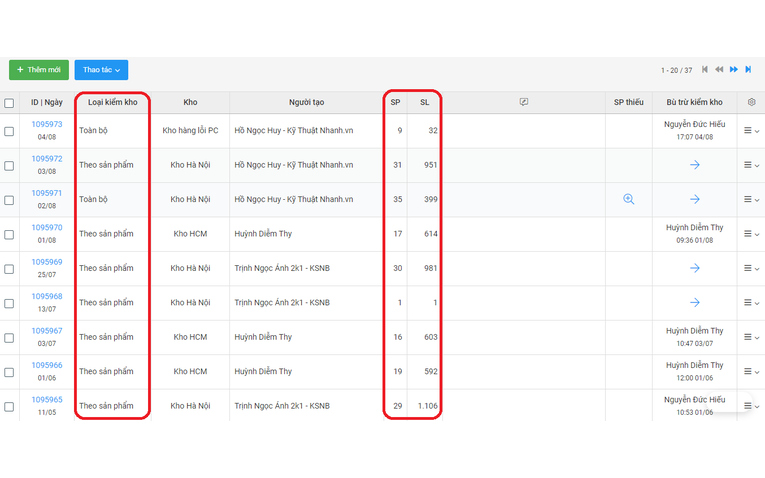The height and width of the screenshot is (478, 765).
Task: Open inventory check 1095971
Action: (47, 193)
